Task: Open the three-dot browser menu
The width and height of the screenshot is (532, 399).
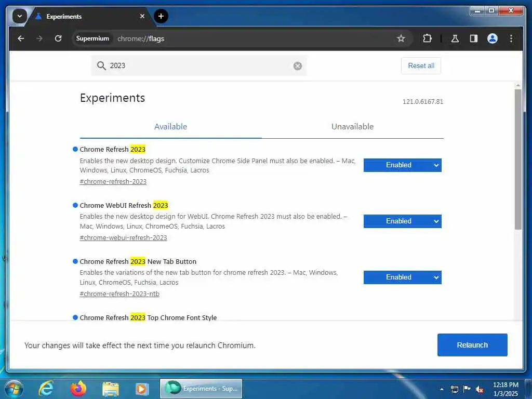Action: (x=511, y=38)
